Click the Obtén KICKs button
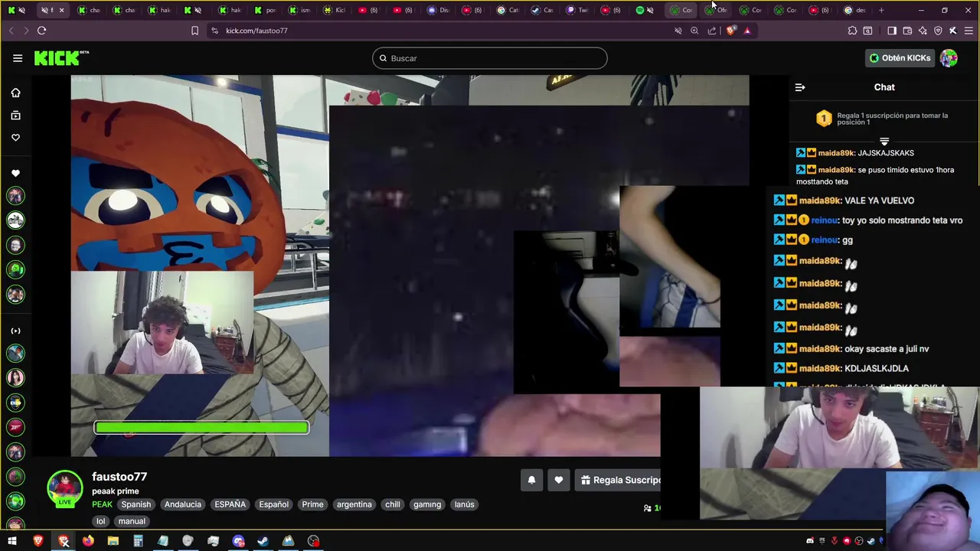 (x=900, y=58)
